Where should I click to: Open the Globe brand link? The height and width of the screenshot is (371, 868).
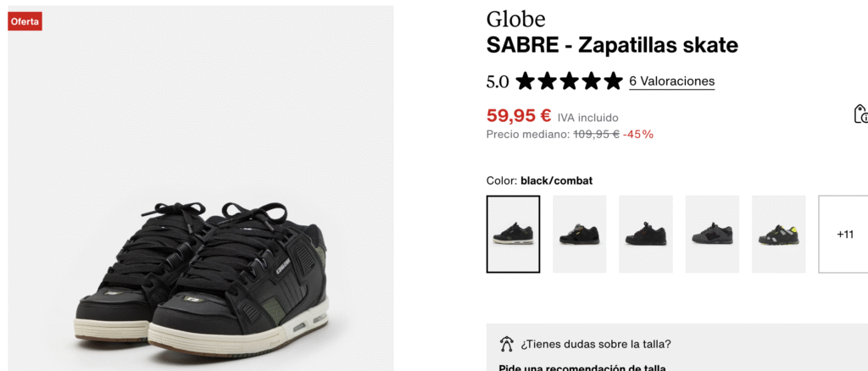tap(515, 19)
